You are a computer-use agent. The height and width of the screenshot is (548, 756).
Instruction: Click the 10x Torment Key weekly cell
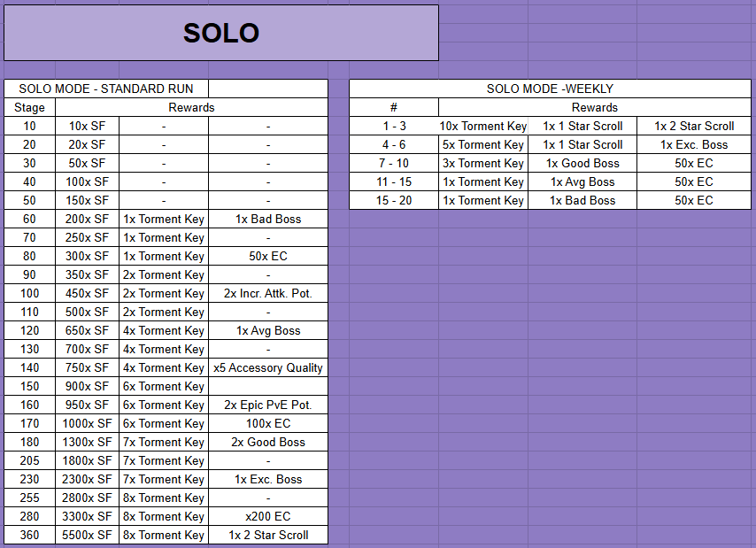(x=483, y=126)
